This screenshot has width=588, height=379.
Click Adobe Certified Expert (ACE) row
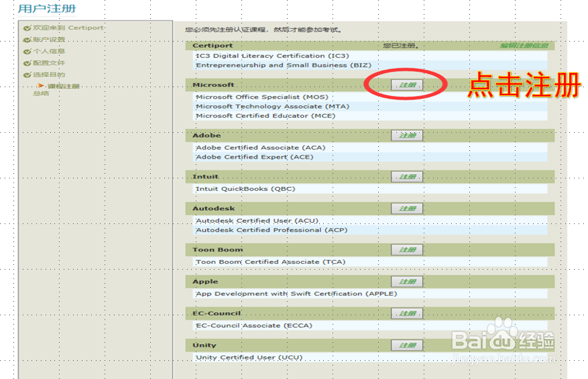(370, 157)
